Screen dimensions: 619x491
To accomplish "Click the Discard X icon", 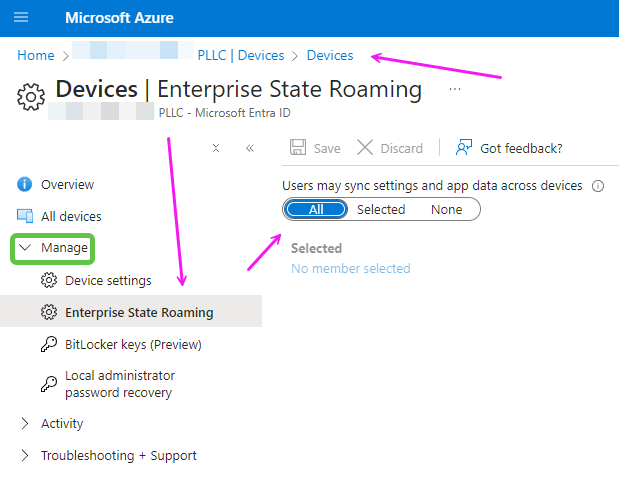I will (365, 147).
